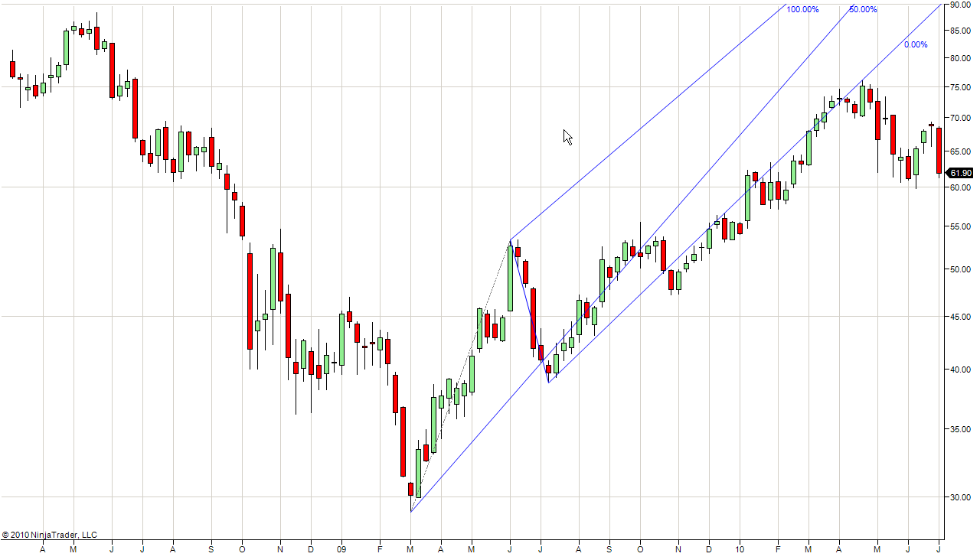
Task: Click the 60.00 price axis label
Action: click(960, 187)
